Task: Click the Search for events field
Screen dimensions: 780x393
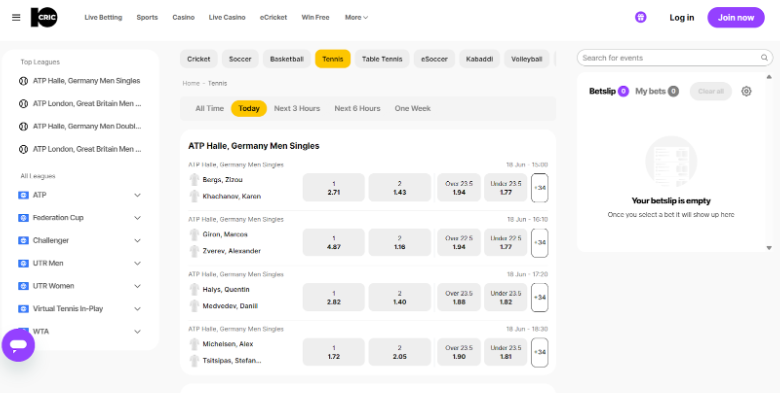Action: 675,58
